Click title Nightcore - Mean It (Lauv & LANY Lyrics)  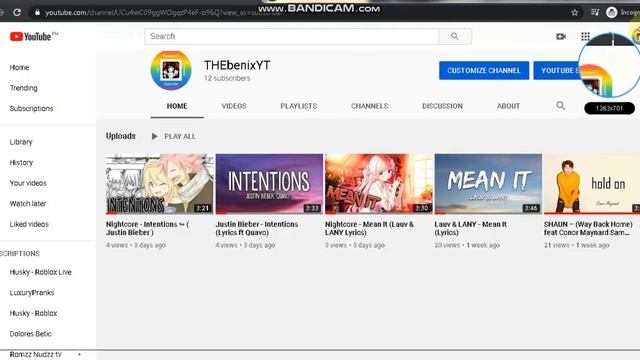coord(369,228)
